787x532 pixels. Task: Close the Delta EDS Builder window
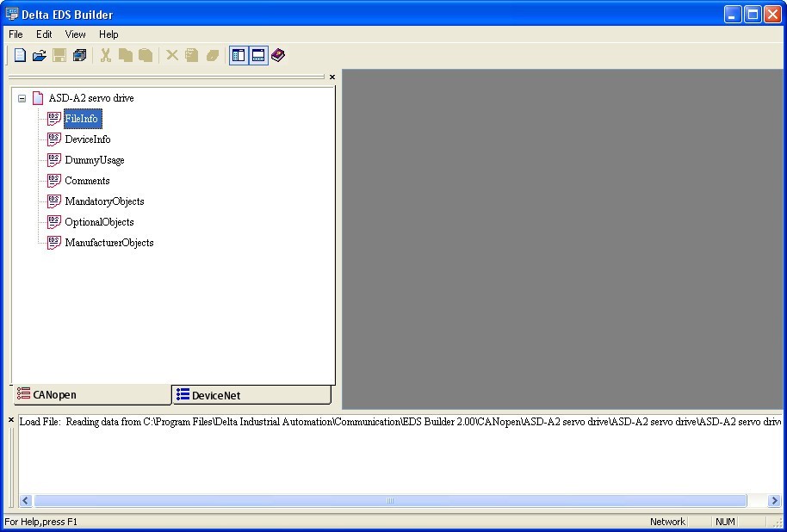(773, 14)
